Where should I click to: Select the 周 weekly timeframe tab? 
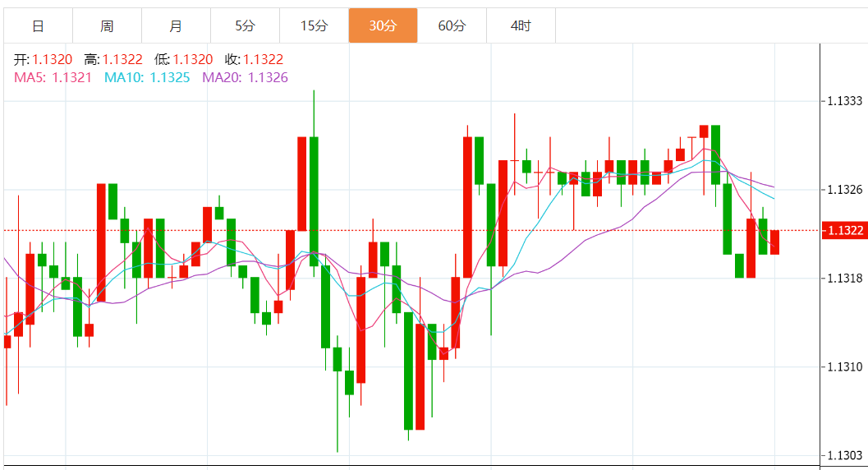(107, 25)
